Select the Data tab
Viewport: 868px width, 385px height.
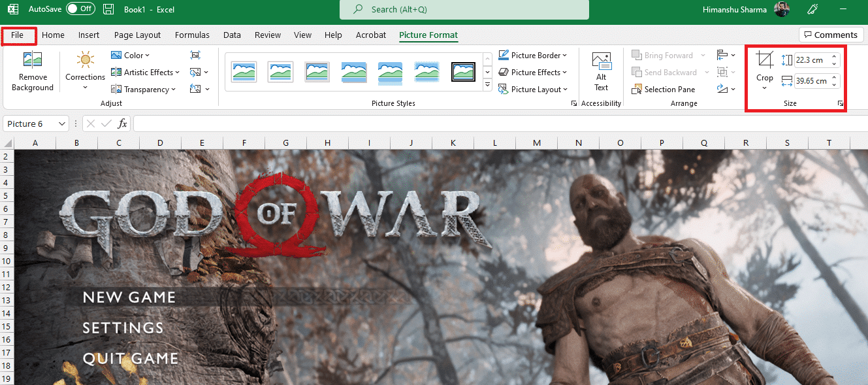coord(232,35)
